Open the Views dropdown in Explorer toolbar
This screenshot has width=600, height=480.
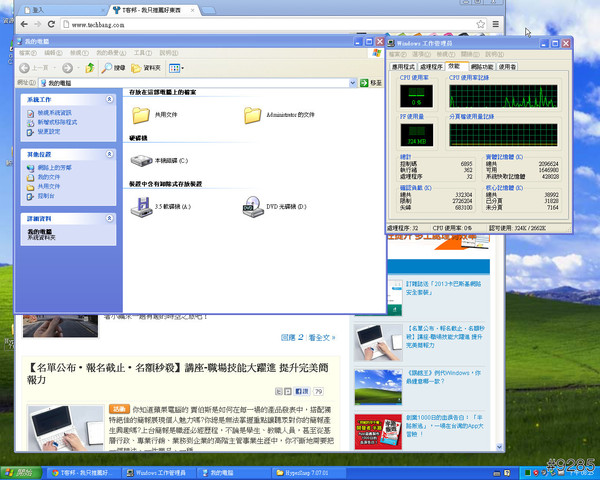(x=176, y=67)
